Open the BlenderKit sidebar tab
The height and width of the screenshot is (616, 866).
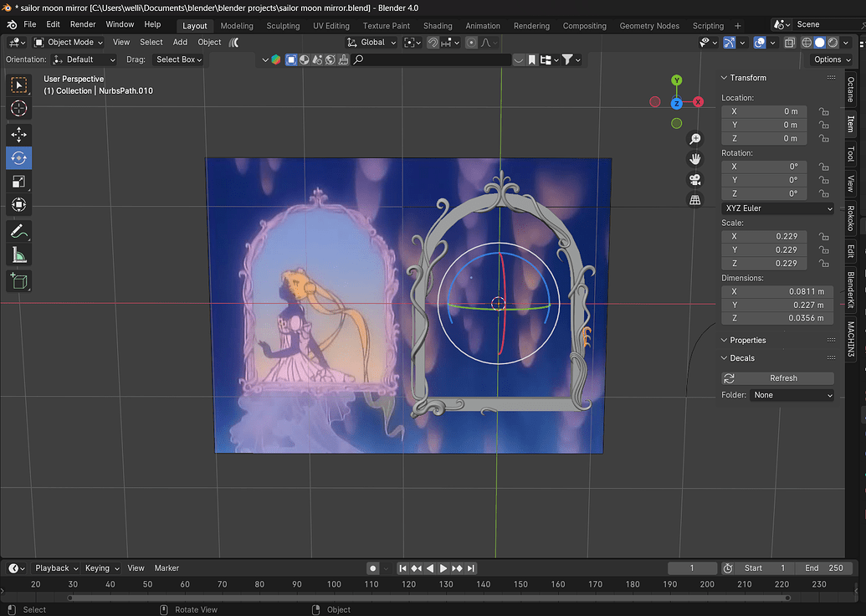pyautogui.click(x=851, y=290)
